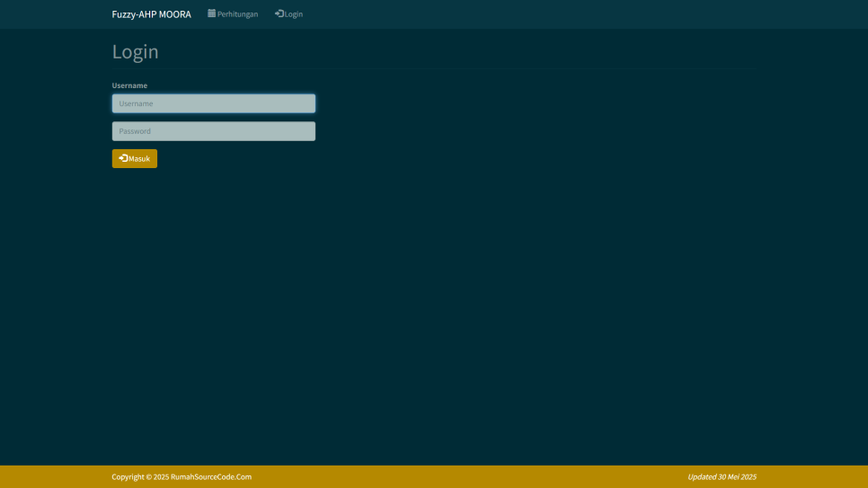Click the sign-in arrow icon in navbar
Screen dimensions: 868x488
pos(279,13)
